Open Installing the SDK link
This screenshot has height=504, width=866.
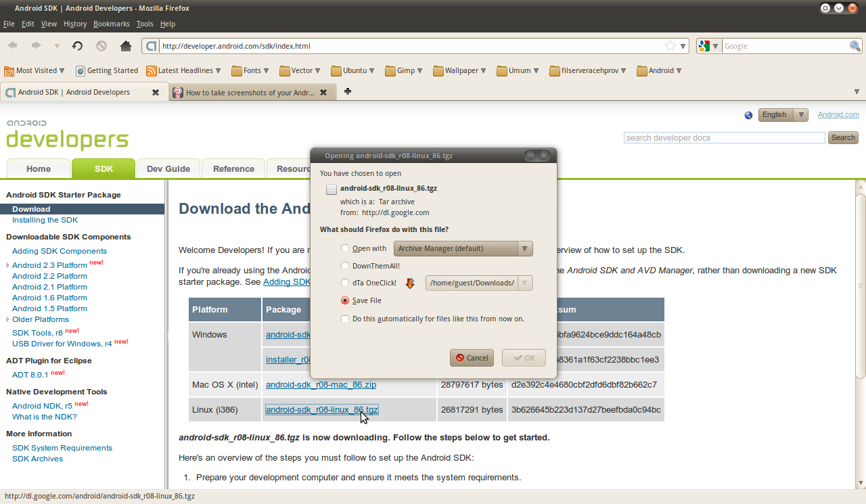(x=45, y=220)
